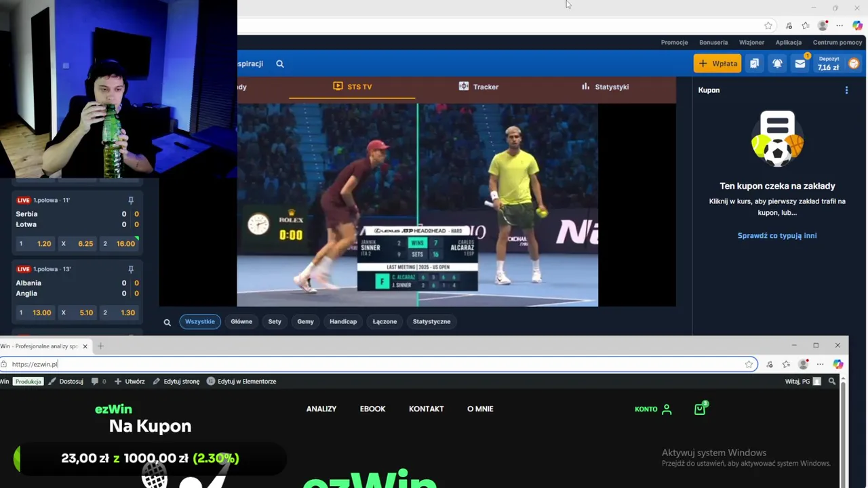Bet on draw at odds 5.10
The height and width of the screenshot is (488, 868).
(x=77, y=312)
